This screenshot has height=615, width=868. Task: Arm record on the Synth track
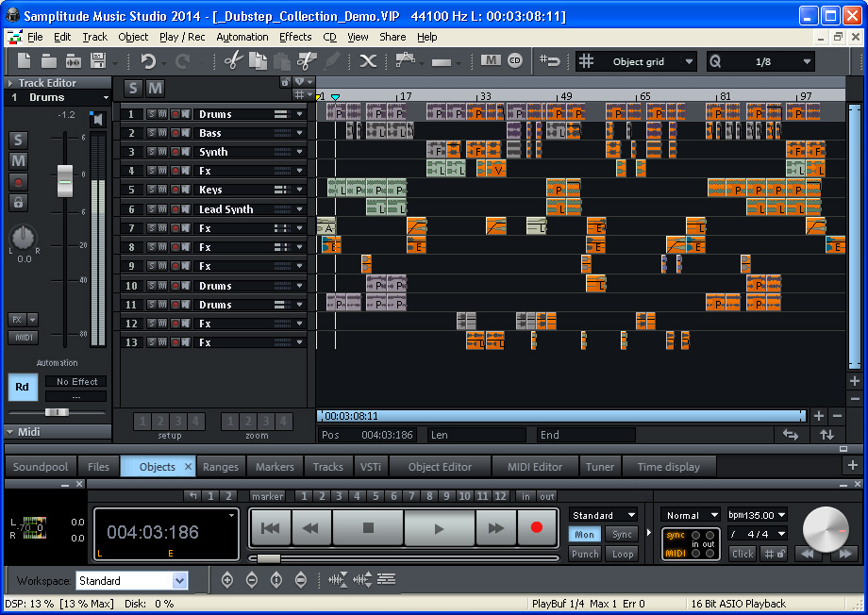point(175,152)
